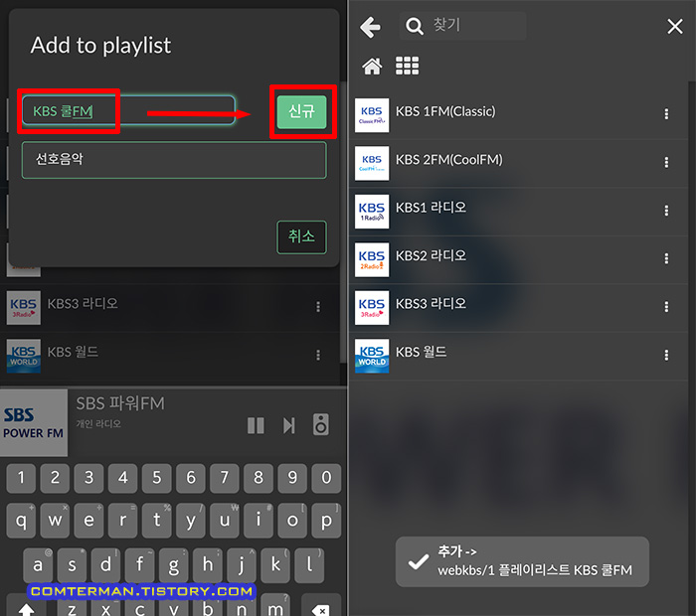Click KBS 1Radio logo thumbnail
This screenshot has height=616, width=696.
coord(372,212)
